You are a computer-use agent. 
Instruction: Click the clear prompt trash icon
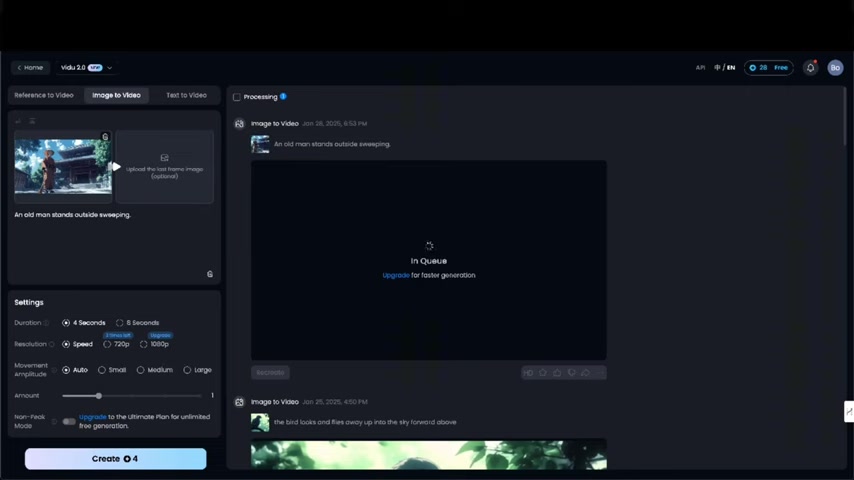(x=210, y=274)
